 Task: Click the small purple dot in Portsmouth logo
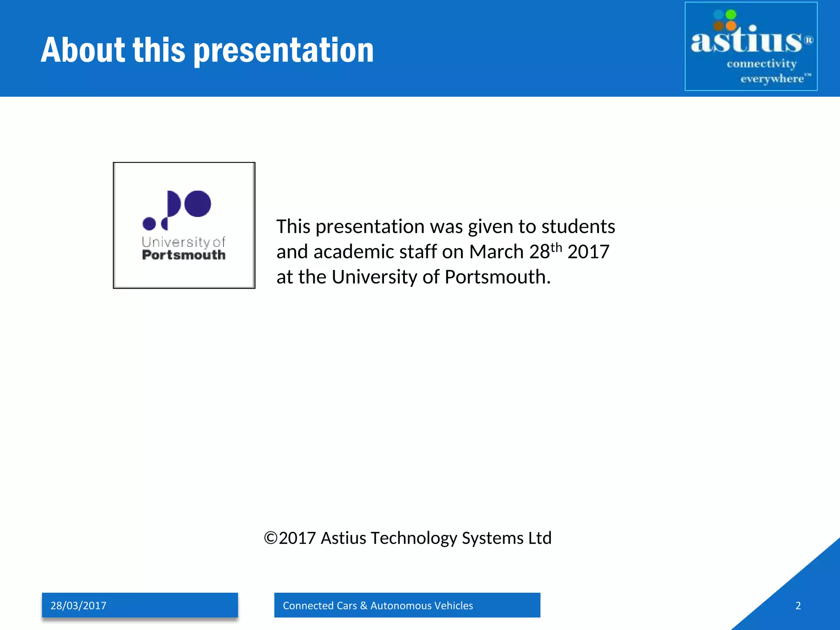click(x=149, y=224)
